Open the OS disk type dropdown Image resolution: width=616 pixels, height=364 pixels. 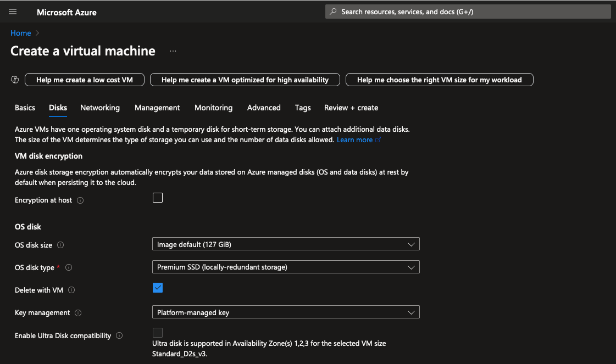[x=285, y=267]
